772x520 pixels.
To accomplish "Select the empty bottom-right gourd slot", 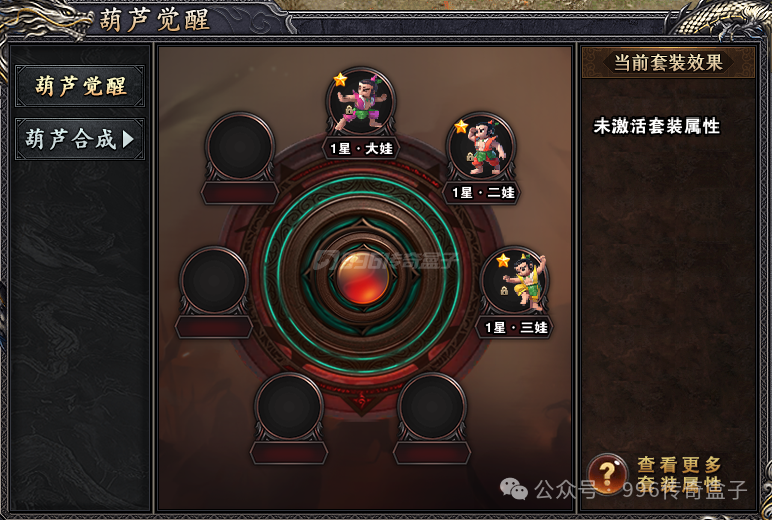I will 432,407.
